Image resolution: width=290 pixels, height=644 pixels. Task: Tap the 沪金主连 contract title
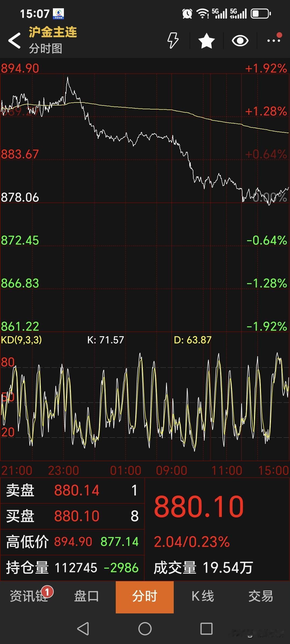coord(53,32)
